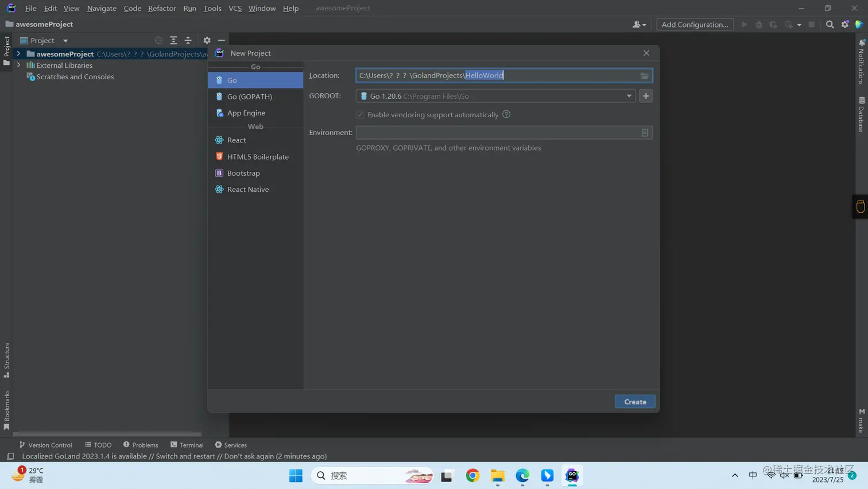868x489 pixels.
Task: Open IDE settings gear in toolbar
Action: coord(845,24)
